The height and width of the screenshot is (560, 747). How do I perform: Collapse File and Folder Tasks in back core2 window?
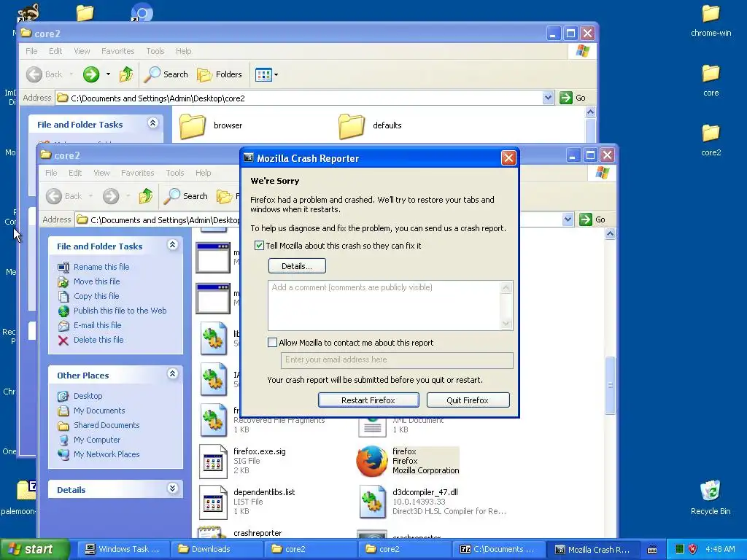coord(152,122)
